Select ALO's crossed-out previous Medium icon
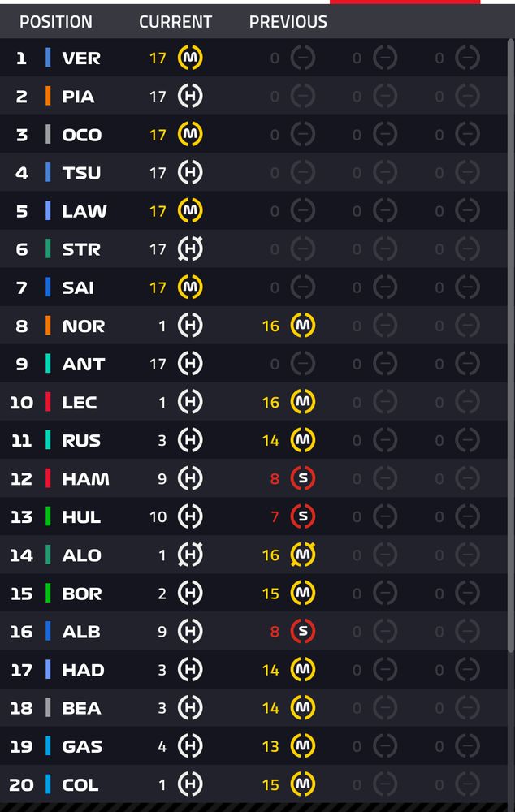 tap(304, 555)
